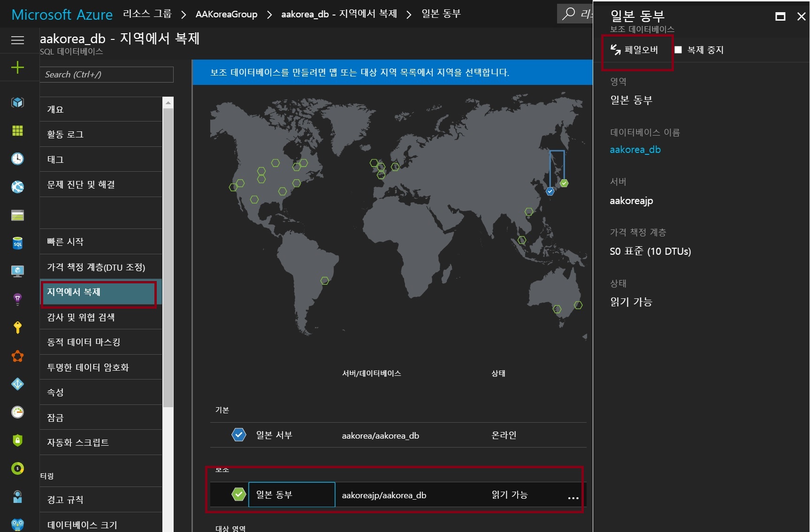
Task: Open 자동화 스크립트 menu item
Action: tap(101, 442)
